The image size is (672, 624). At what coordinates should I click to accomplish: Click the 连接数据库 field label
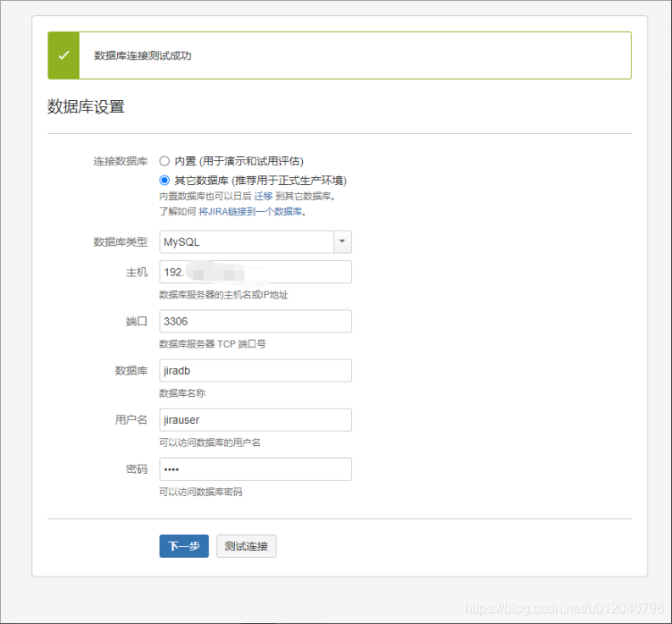[120, 161]
